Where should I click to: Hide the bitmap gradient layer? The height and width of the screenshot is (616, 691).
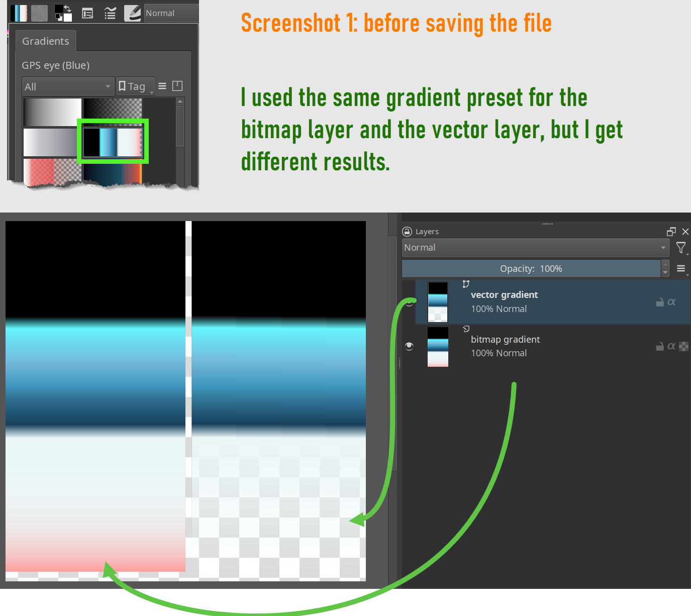click(409, 346)
